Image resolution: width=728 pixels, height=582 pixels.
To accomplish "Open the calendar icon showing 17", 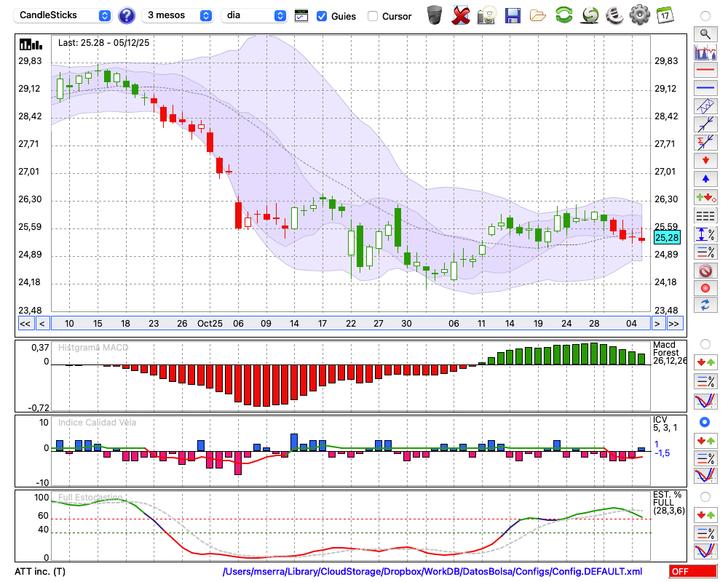I will pos(664,15).
